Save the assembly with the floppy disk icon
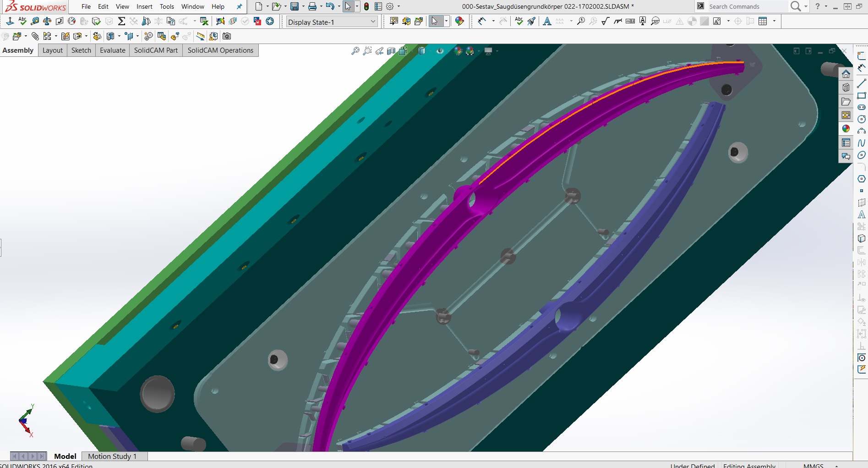Screen dimensions: 868x468 (x=295, y=6)
